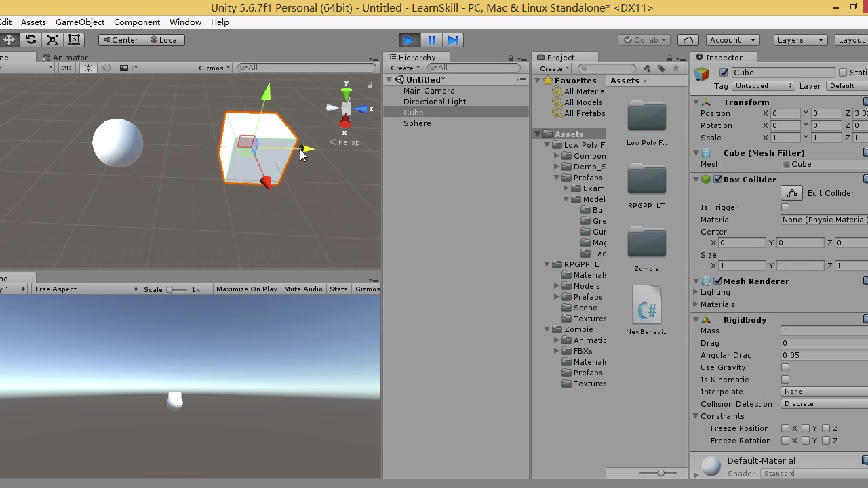Viewport: 868px width, 488px height.
Task: Click Maximize On Play in Game view
Action: click(246, 289)
